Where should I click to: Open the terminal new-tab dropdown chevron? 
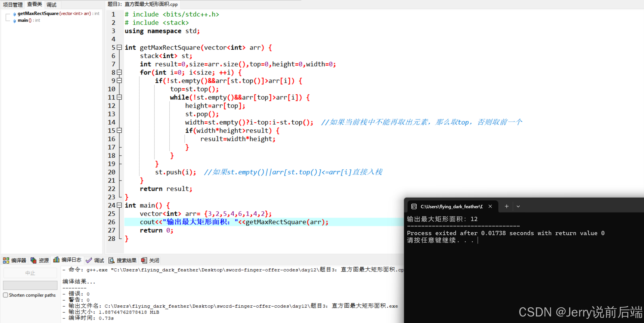click(518, 206)
